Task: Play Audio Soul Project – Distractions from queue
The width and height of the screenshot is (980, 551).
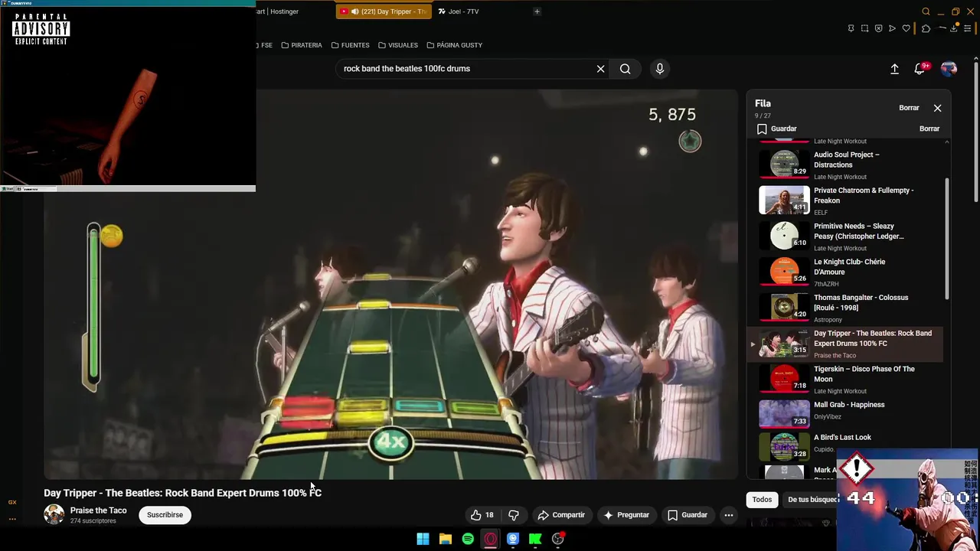Action: (x=846, y=165)
